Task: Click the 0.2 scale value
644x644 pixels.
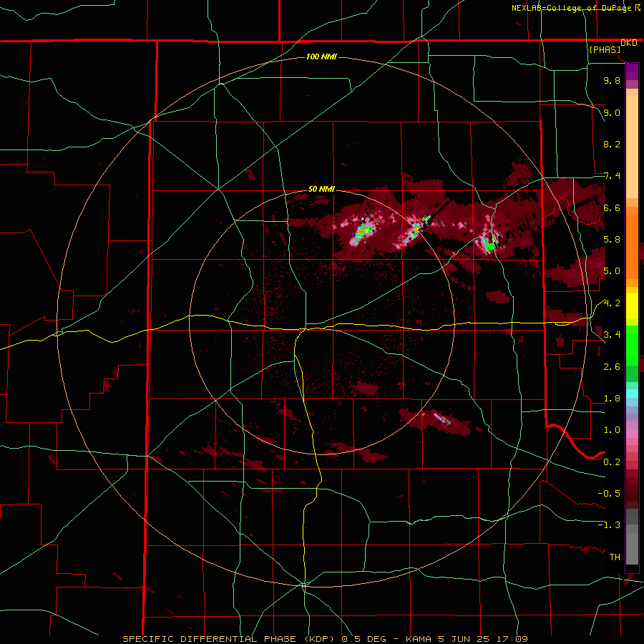Action: [612, 462]
